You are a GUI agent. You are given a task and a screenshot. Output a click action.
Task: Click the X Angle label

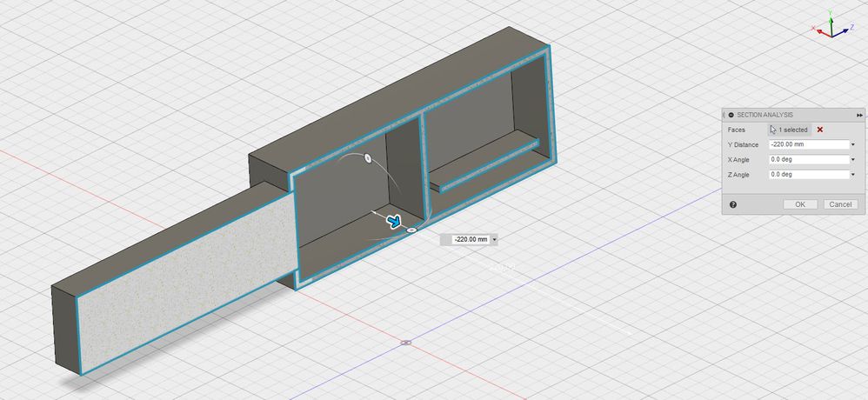coord(738,159)
